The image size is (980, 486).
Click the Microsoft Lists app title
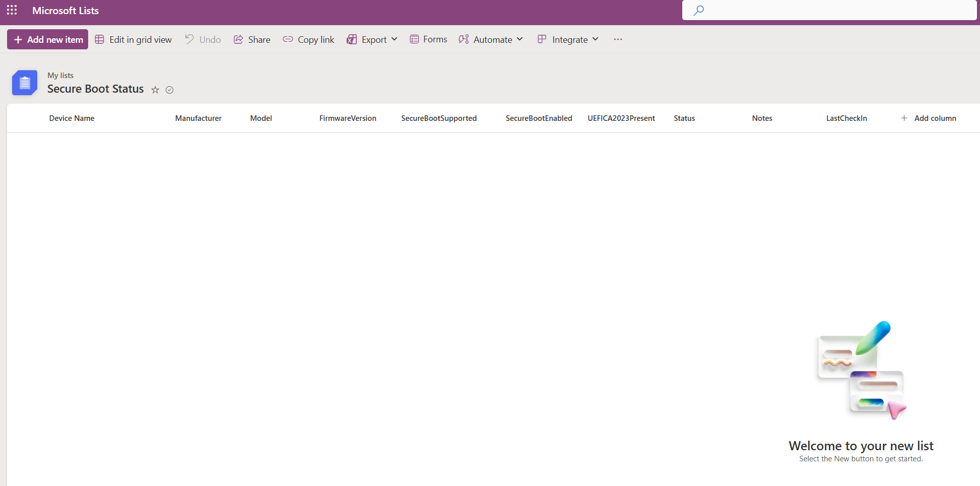click(x=66, y=11)
